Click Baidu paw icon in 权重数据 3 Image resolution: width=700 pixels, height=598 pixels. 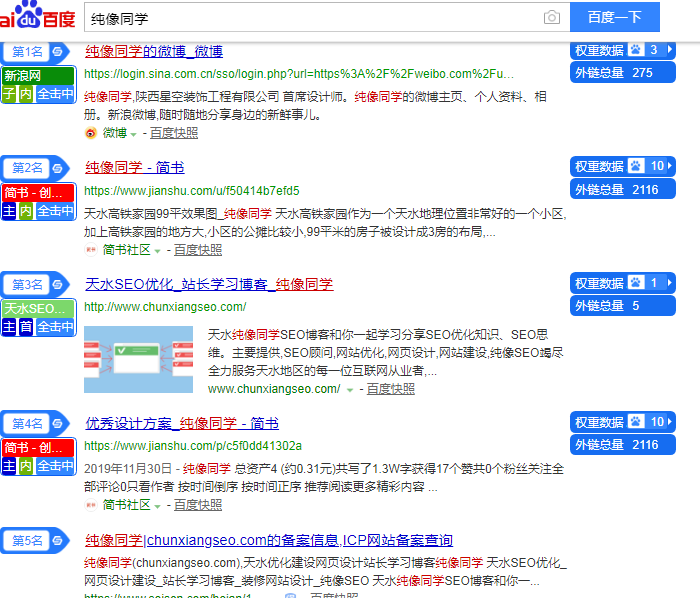click(x=636, y=50)
